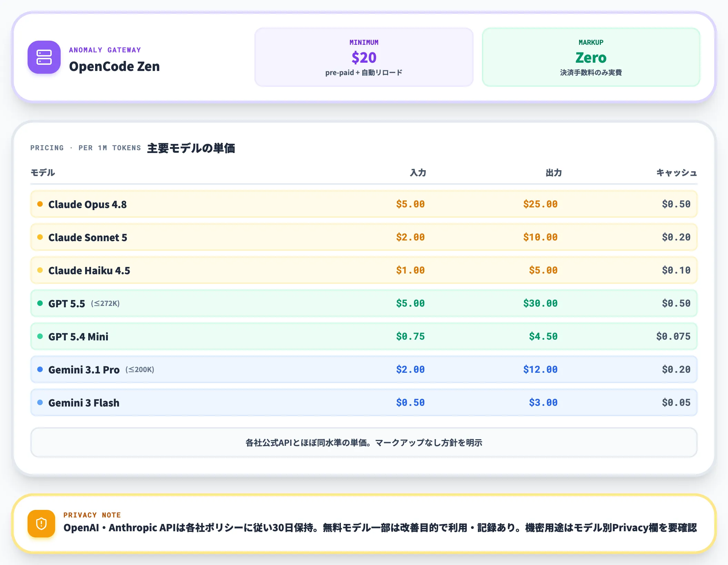The width and height of the screenshot is (728, 565).
Task: Click the PRIVACY NOTE label
Action: [x=92, y=515]
